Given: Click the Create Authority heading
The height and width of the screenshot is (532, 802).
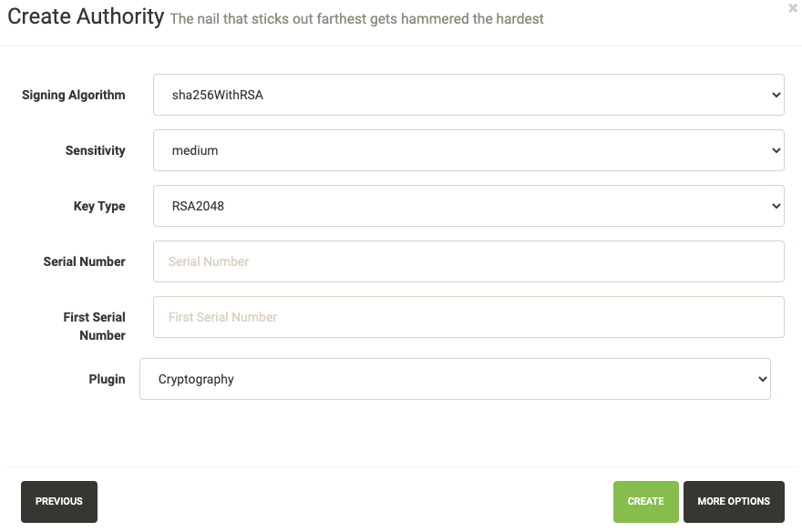Looking at the screenshot, I should [x=84, y=16].
